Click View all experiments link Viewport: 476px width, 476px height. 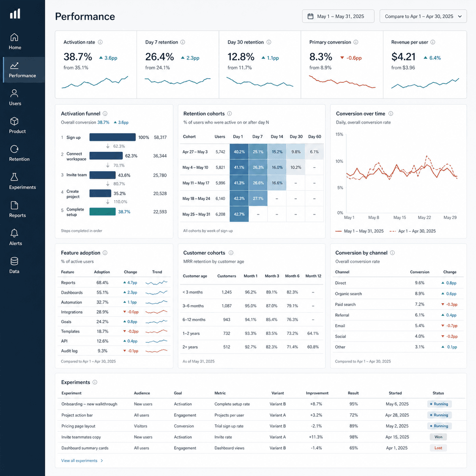point(82,460)
